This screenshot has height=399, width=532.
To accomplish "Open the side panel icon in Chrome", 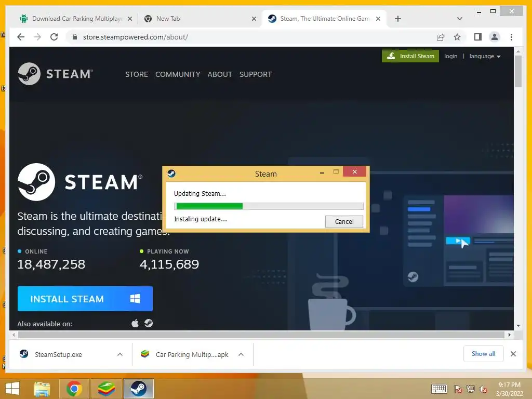I will click(x=478, y=37).
